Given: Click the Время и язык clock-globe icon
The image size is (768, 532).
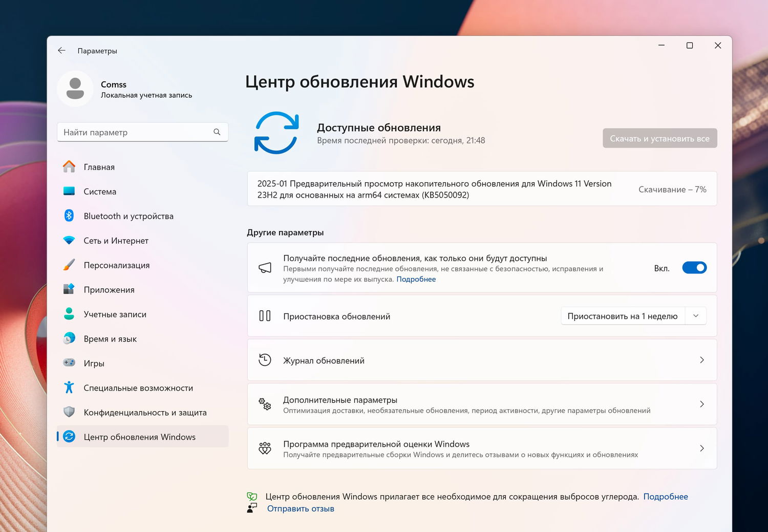Looking at the screenshot, I should tap(69, 338).
